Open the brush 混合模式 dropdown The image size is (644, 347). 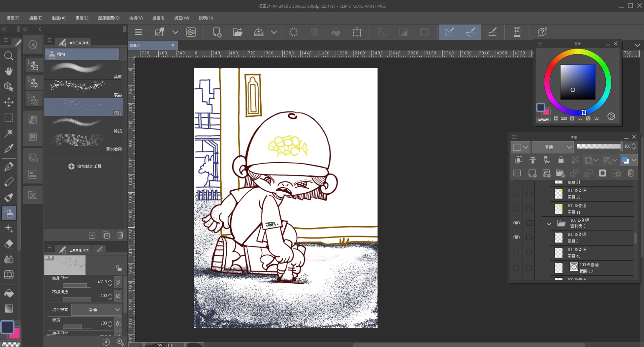97,309
